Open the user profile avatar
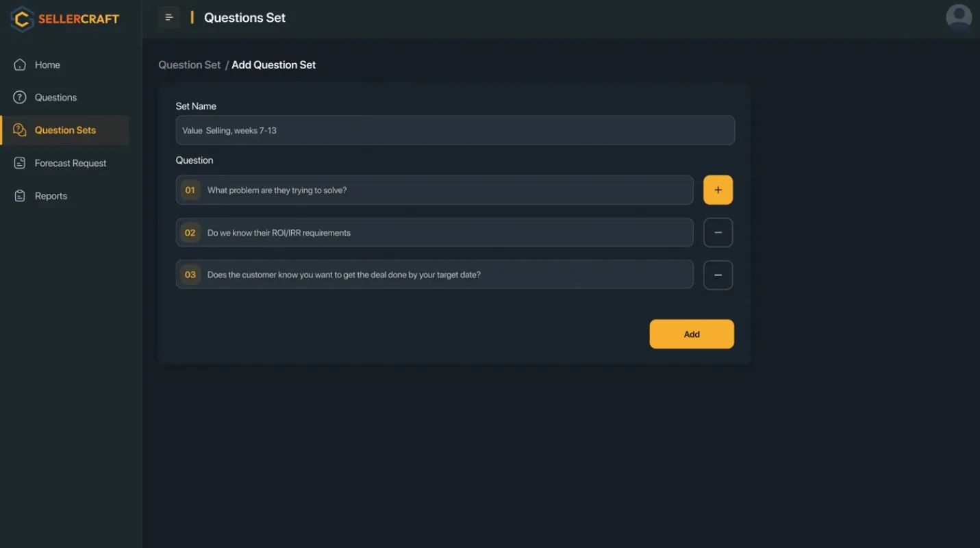Image resolution: width=980 pixels, height=548 pixels. pyautogui.click(x=958, y=18)
